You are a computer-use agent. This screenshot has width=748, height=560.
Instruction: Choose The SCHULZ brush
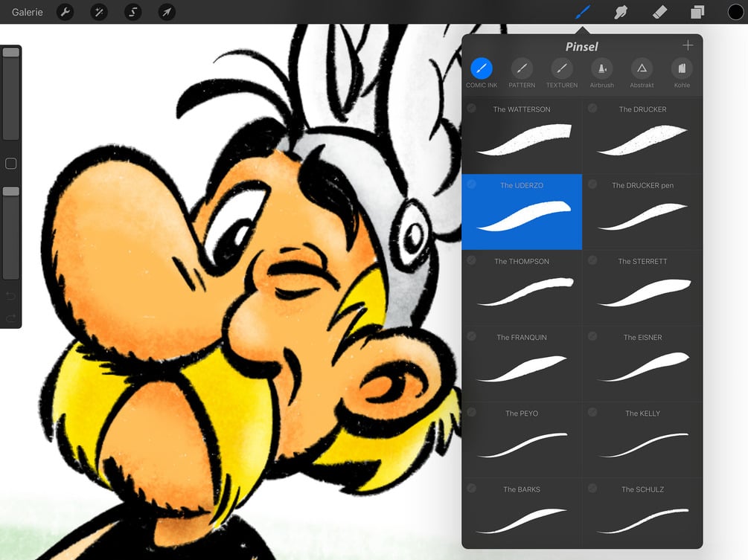642,514
